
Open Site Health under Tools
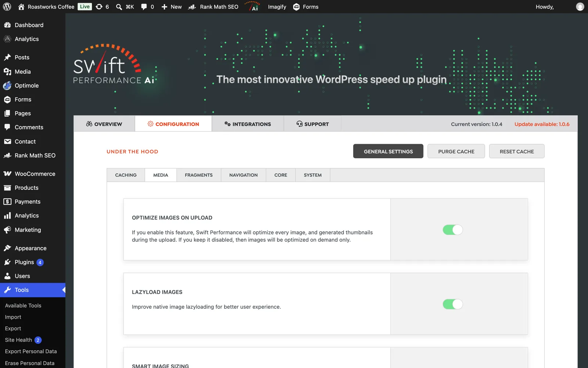pyautogui.click(x=18, y=340)
